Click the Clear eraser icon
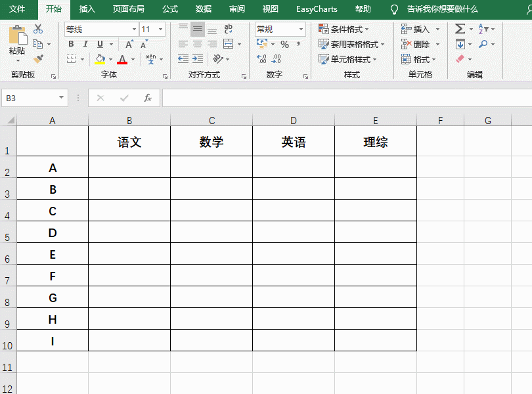The image size is (532, 394). [x=460, y=59]
